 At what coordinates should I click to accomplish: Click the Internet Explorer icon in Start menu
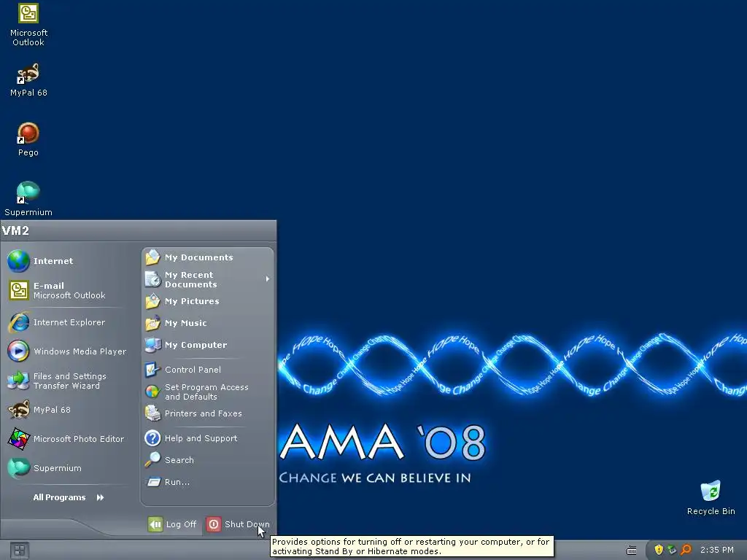pos(18,322)
